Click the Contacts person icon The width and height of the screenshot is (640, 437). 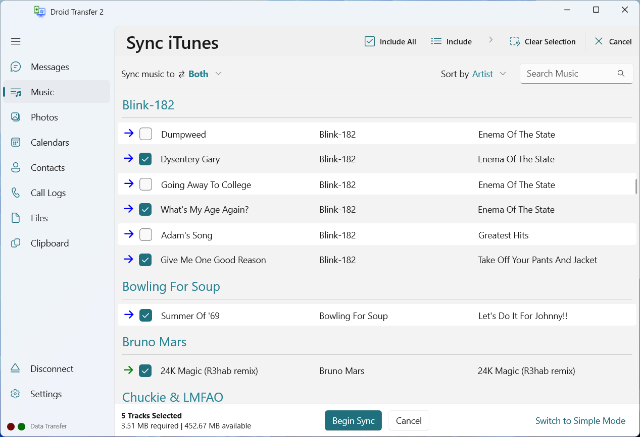coord(16,168)
